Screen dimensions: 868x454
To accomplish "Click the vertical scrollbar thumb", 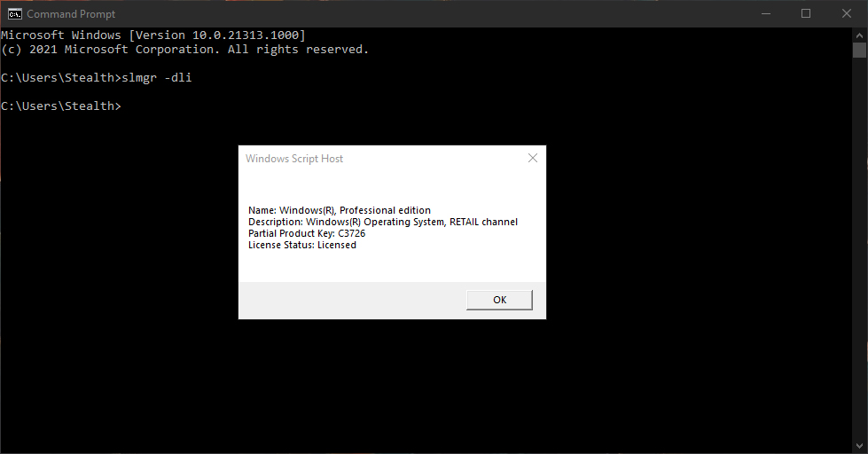I will pyautogui.click(x=860, y=50).
